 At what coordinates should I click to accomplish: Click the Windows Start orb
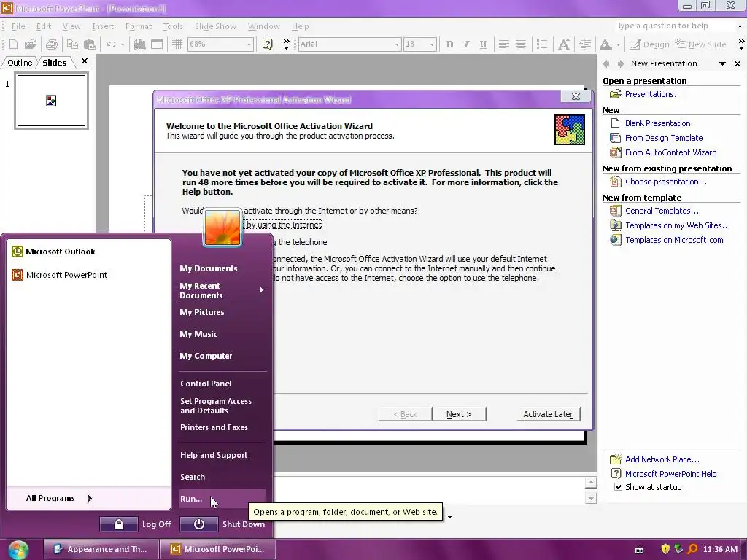click(18, 550)
